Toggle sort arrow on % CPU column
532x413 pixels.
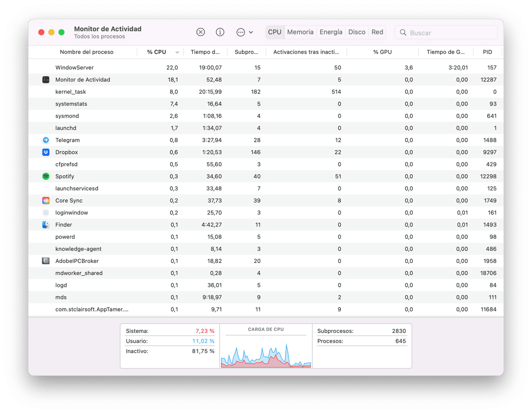point(177,52)
